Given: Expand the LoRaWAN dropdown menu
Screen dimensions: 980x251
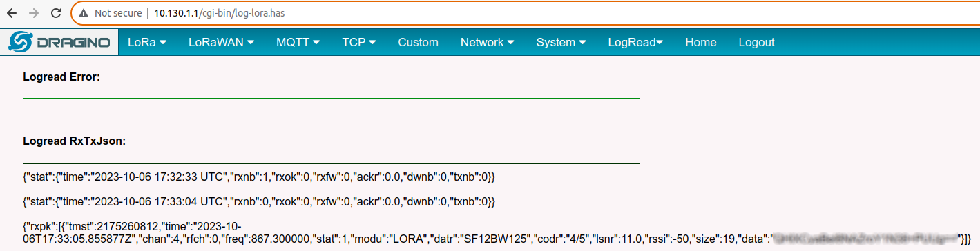Looking at the screenshot, I should (x=221, y=42).
